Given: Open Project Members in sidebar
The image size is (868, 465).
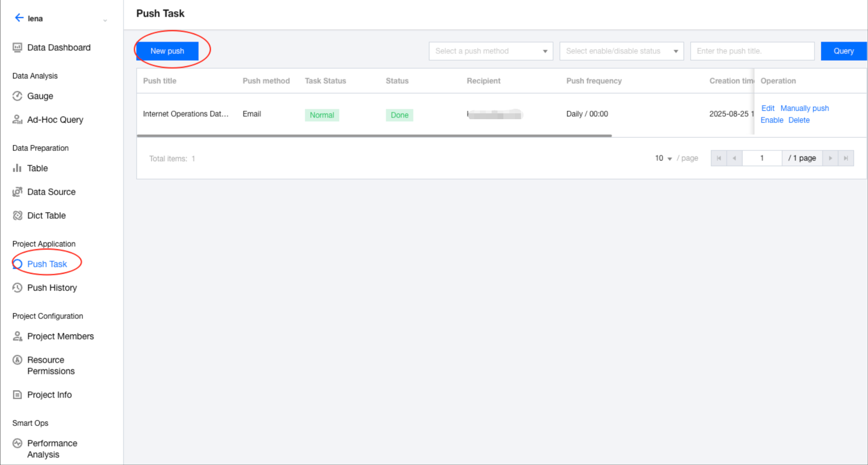Looking at the screenshot, I should pos(60,336).
